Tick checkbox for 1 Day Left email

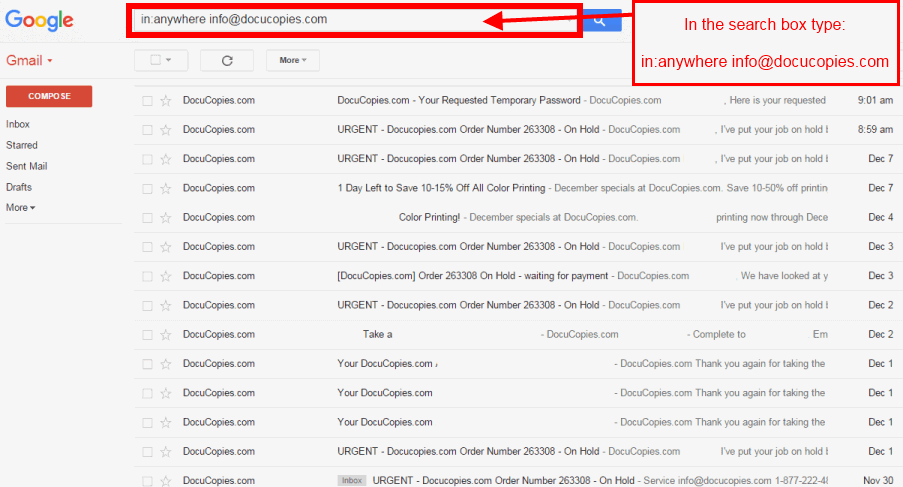[147, 188]
